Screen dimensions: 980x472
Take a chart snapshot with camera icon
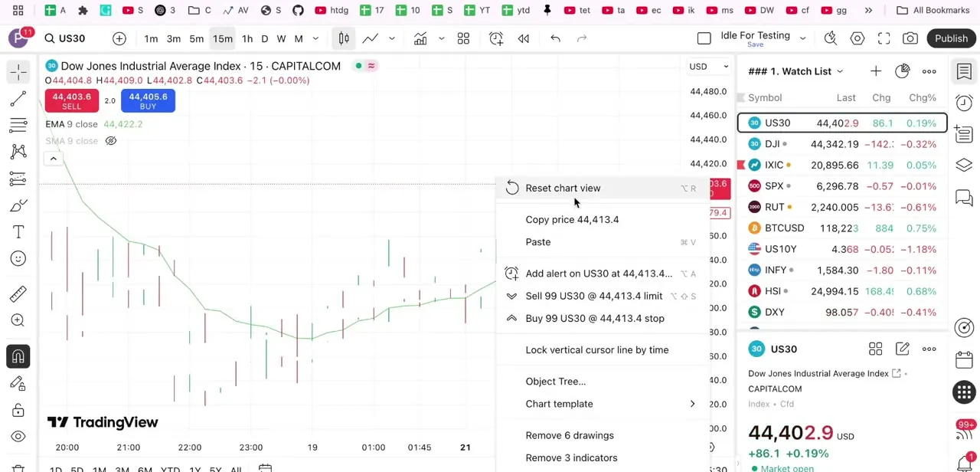point(910,38)
